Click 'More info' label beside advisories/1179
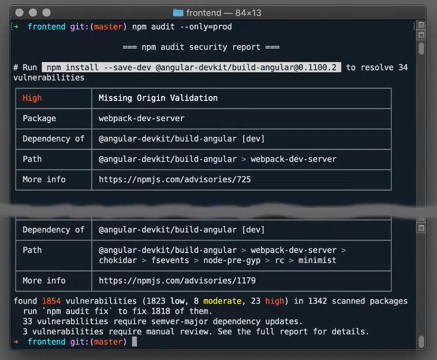437x360 pixels. tap(44, 281)
